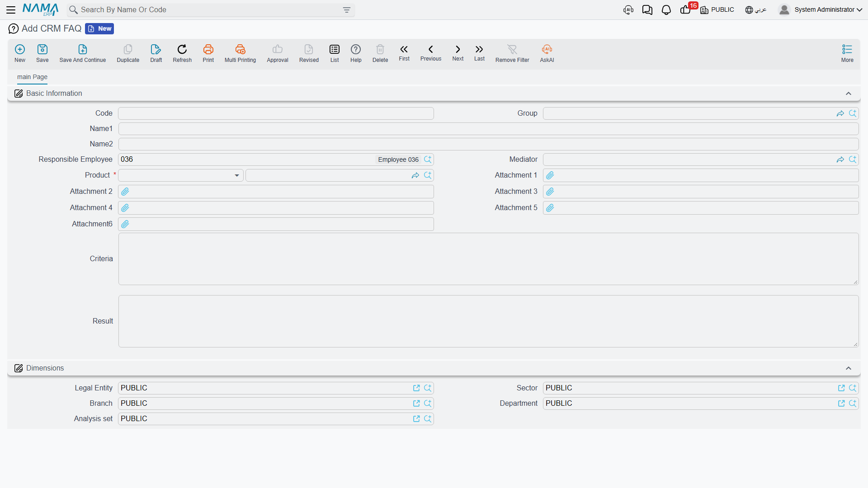The width and height of the screenshot is (868, 488).
Task: Go to First record
Action: [404, 53]
